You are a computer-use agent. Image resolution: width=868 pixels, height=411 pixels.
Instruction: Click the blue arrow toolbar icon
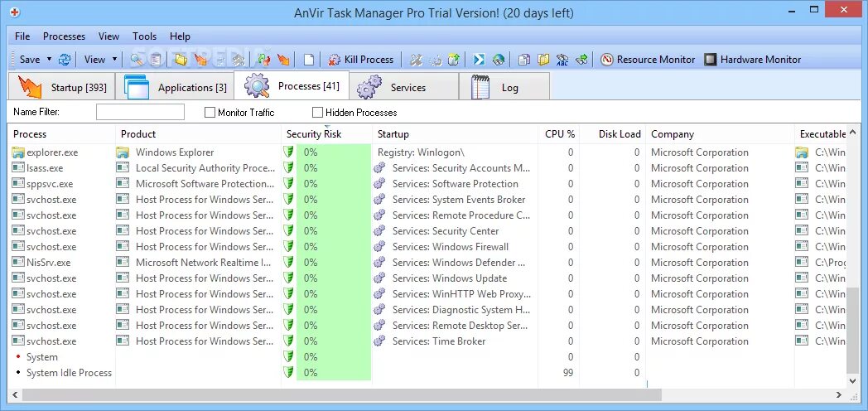479,60
